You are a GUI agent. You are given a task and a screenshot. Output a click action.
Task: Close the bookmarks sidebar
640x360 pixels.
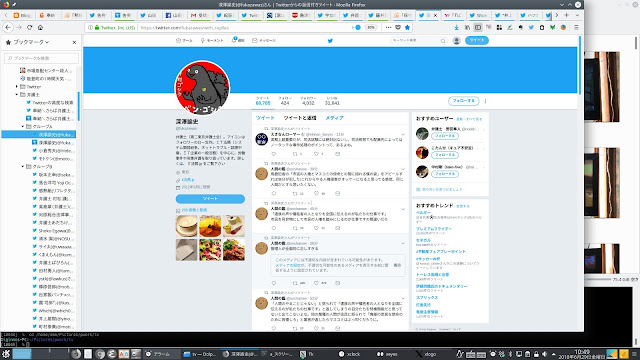[74, 42]
